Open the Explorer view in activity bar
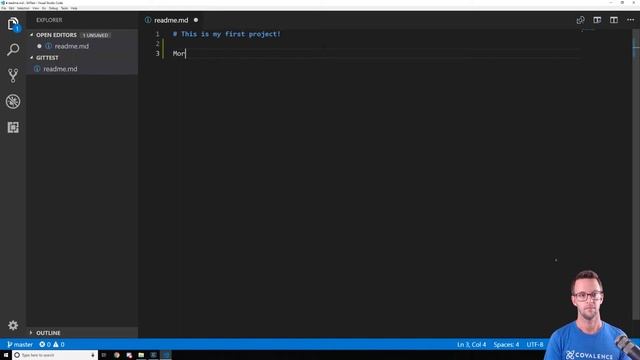Screen dimensions: 640x360 (x=13, y=24)
